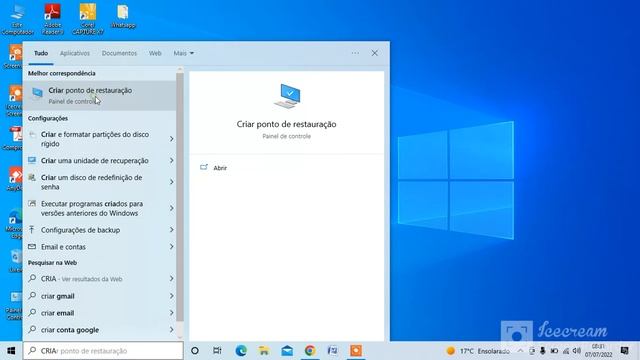Expand Criar um disco de redefinição arrow

[x=171, y=182]
